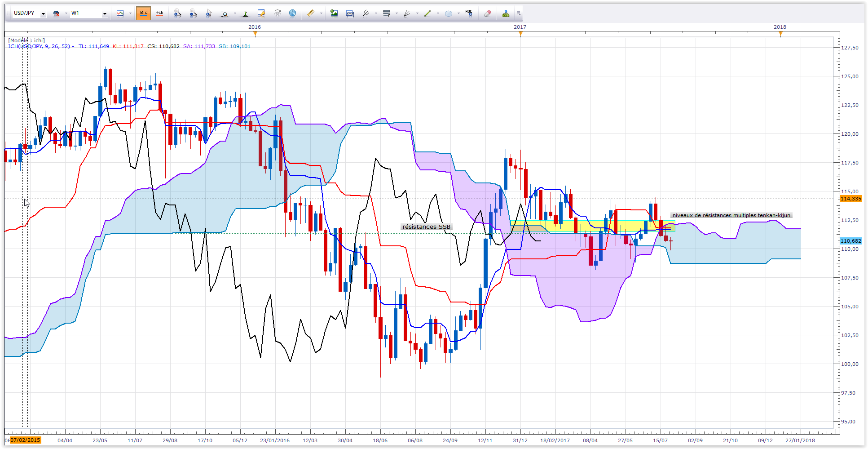The width and height of the screenshot is (868, 449).
Task: Click the green vertical autoscale icon
Action: 245,13
